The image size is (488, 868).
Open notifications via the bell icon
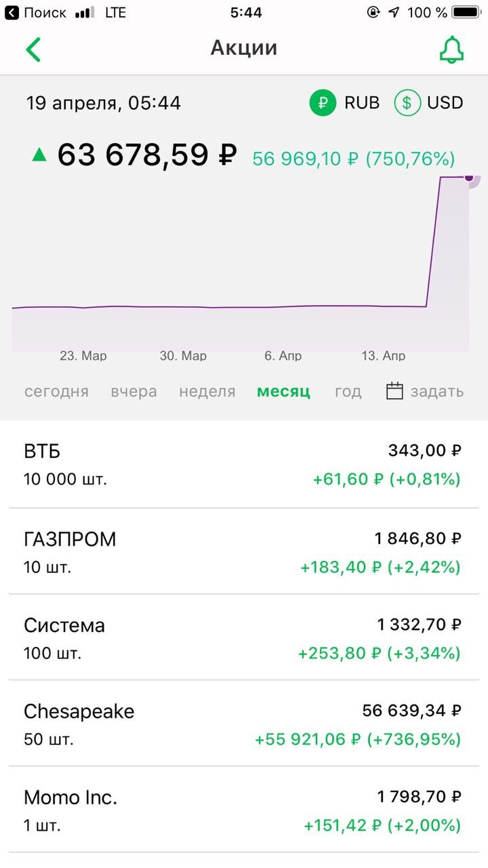pyautogui.click(x=451, y=50)
